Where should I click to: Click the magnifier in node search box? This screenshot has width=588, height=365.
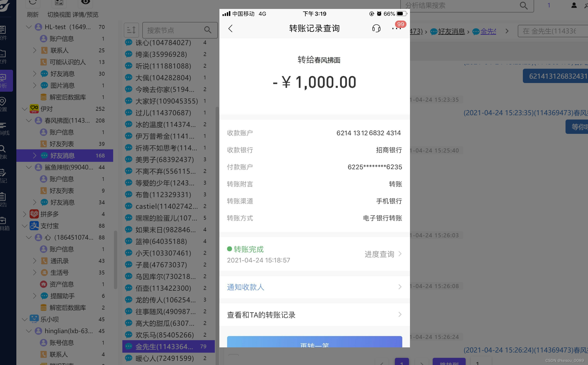pyautogui.click(x=208, y=30)
